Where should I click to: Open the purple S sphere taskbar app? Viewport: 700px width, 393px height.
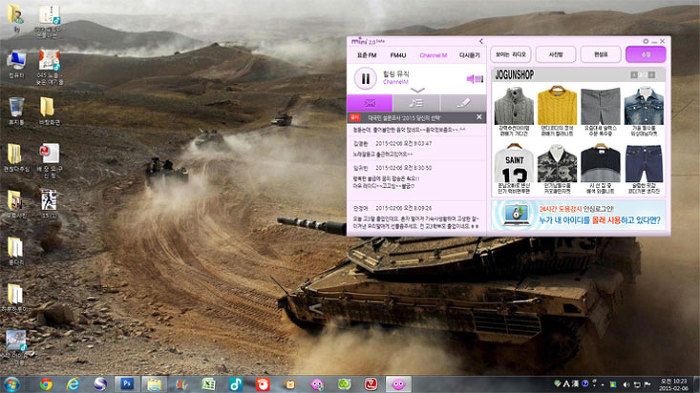100,384
